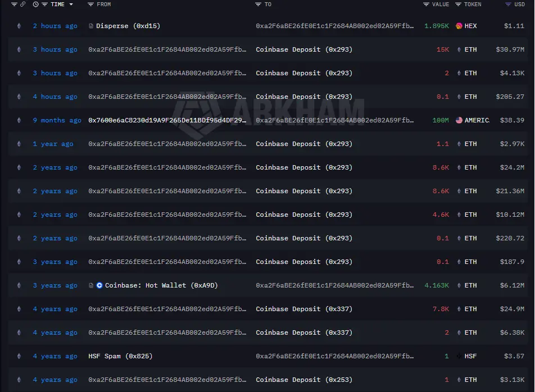Open the FROM column filter

[90, 4]
